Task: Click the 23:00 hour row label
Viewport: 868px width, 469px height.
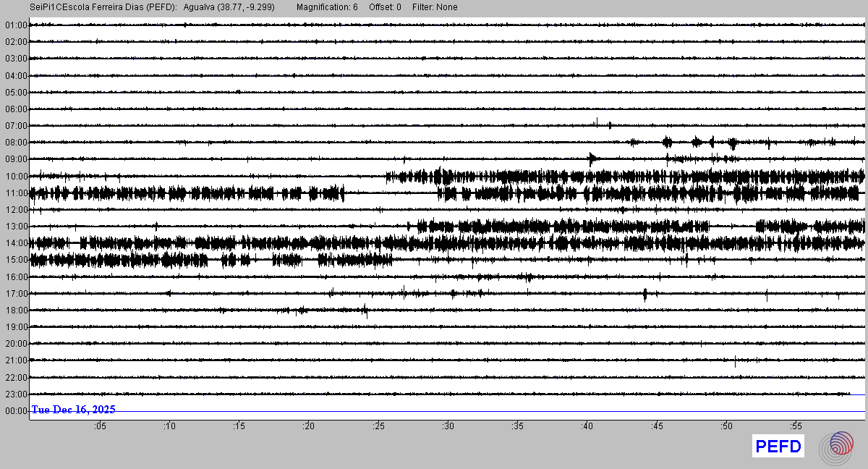Action: pyautogui.click(x=16, y=394)
